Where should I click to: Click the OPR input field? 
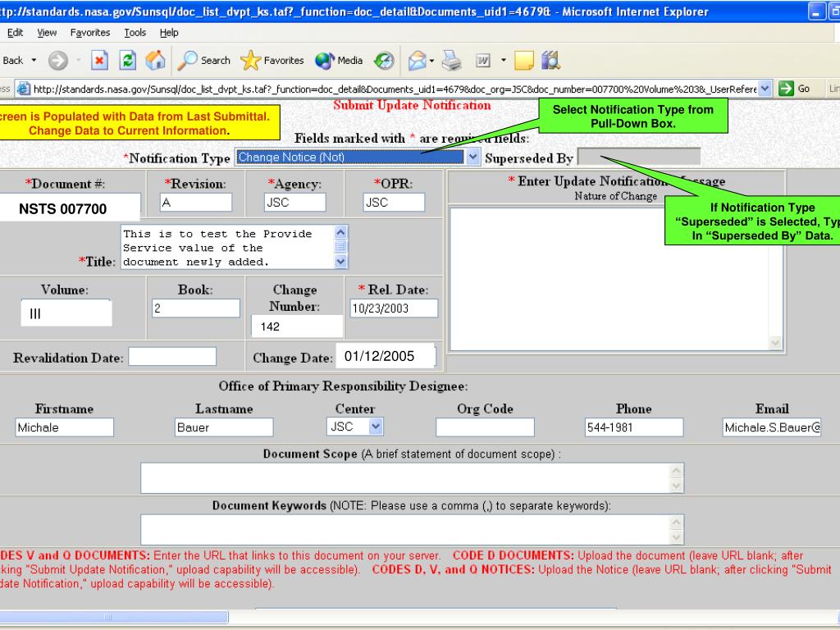395,203
